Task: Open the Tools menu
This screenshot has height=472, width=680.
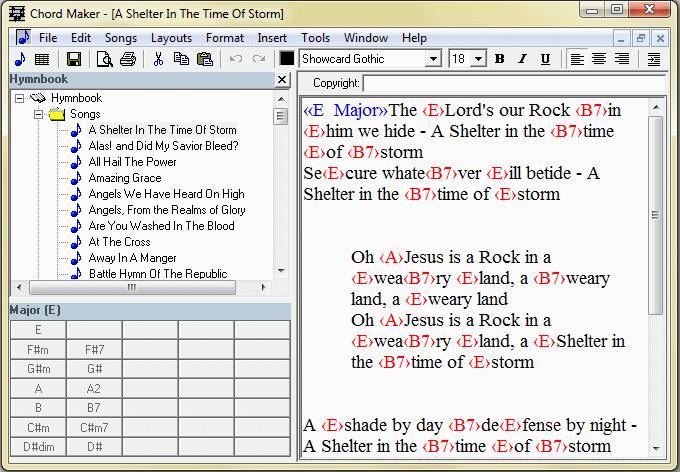Action: [316, 38]
